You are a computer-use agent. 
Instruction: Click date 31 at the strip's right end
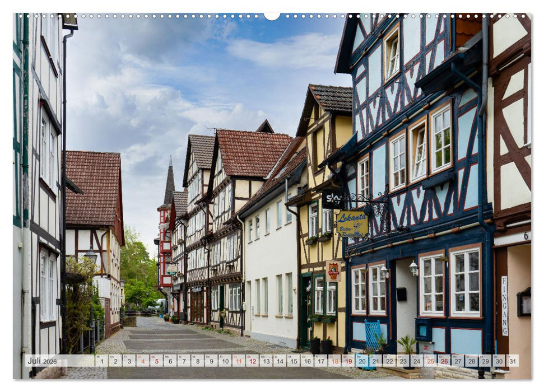[x=513, y=362]
